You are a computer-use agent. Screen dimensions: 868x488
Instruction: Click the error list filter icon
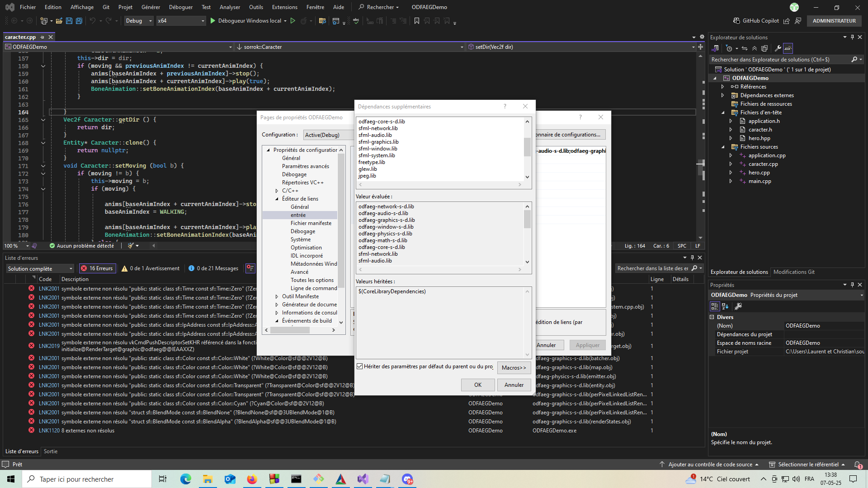pyautogui.click(x=250, y=268)
